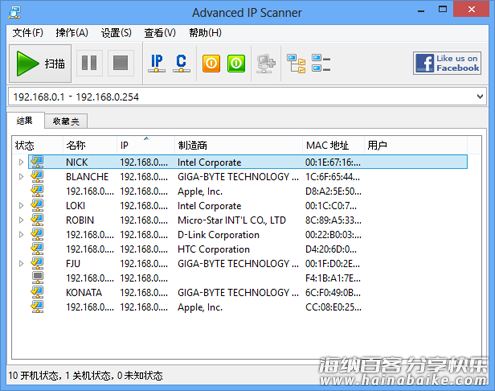Start scanning with the green play button
This screenshot has height=391, width=495.
coord(40,63)
